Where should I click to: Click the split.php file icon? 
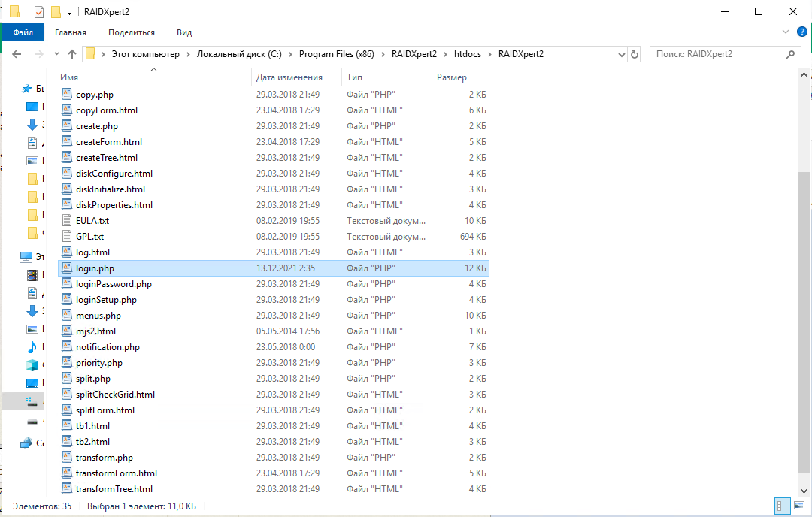click(67, 378)
